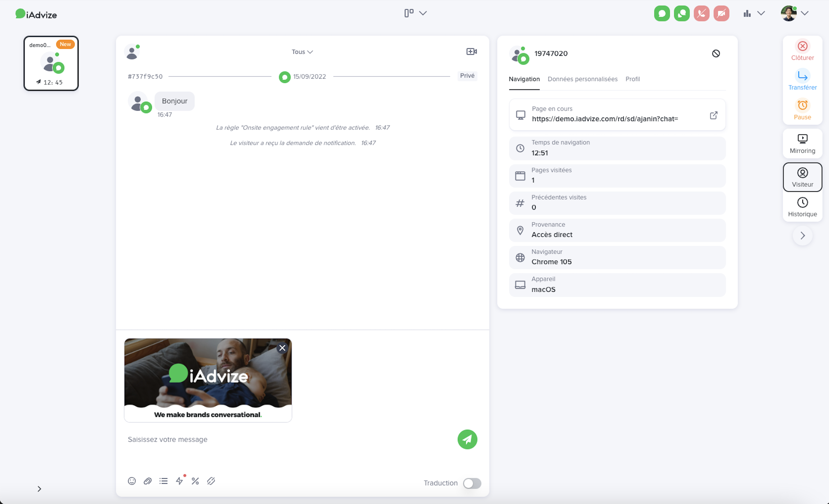
Task: Block the visitor with the ban icon
Action: pos(716,53)
